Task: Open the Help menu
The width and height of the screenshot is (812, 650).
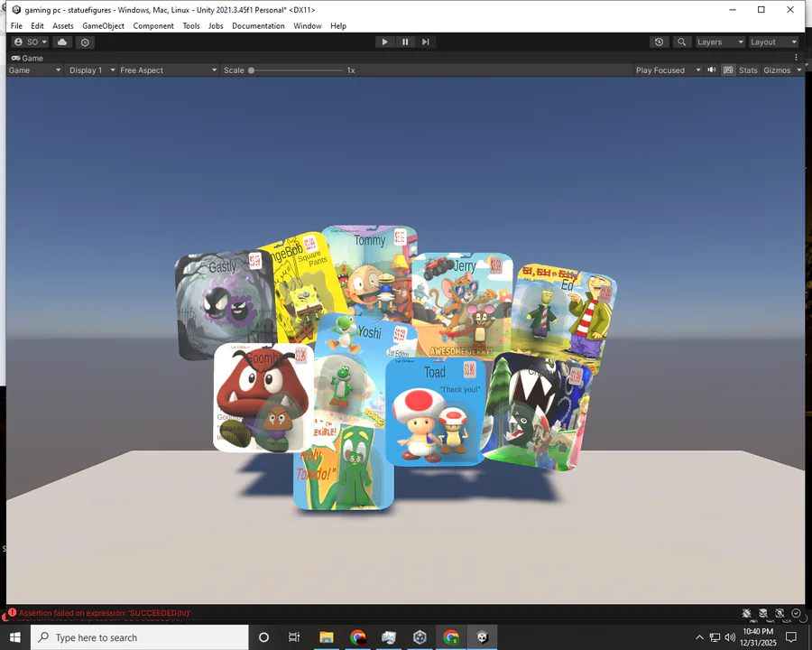Action: click(x=338, y=26)
